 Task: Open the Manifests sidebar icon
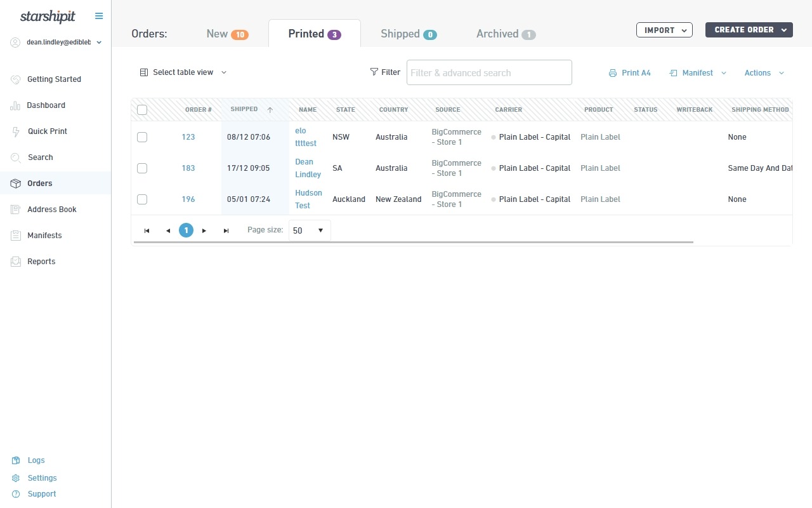pyautogui.click(x=16, y=236)
